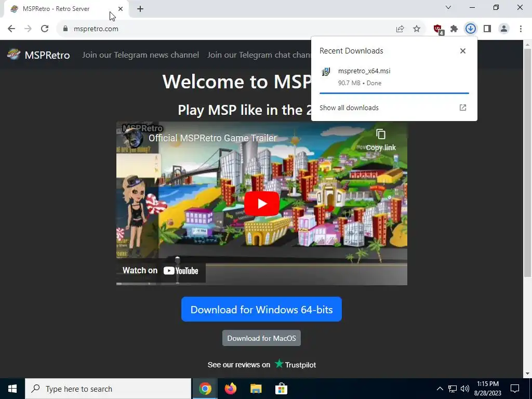Go back using the browser back arrow
The height and width of the screenshot is (399, 532).
(x=11, y=29)
